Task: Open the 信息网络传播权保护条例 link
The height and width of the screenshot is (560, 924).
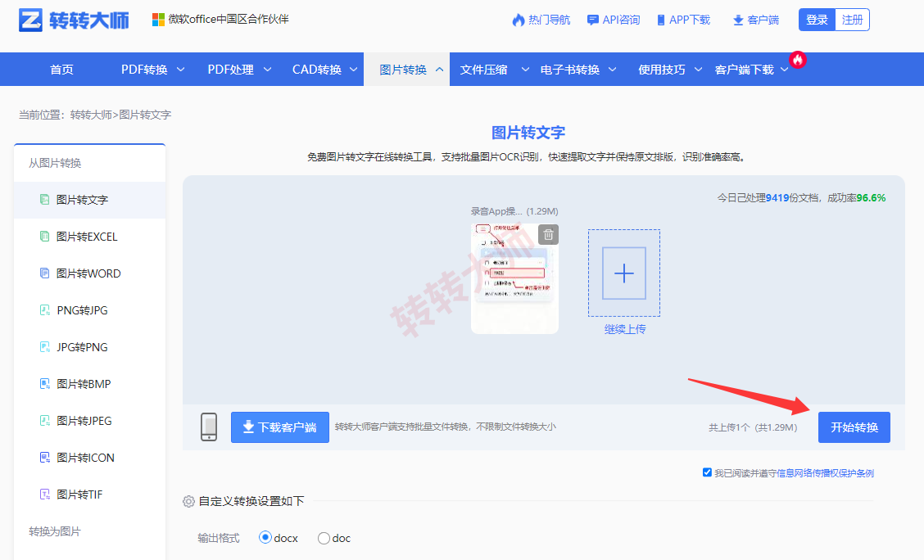Action: (x=825, y=473)
